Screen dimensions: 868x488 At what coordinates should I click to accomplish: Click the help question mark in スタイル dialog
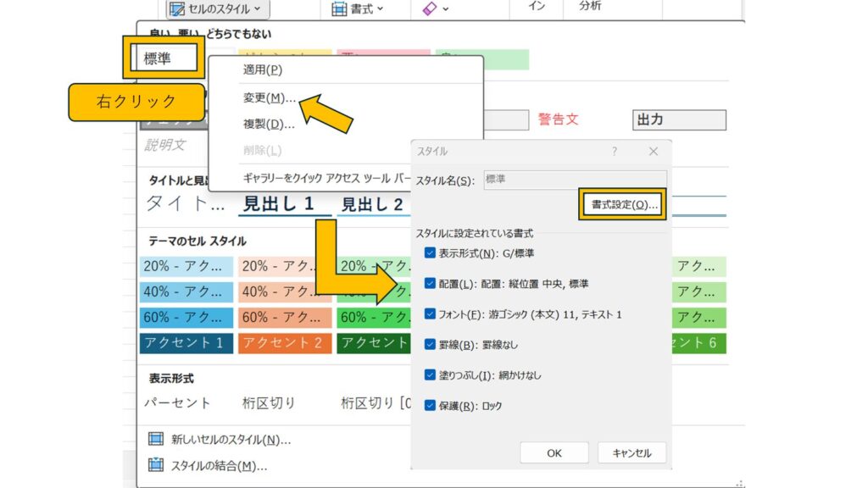615,152
